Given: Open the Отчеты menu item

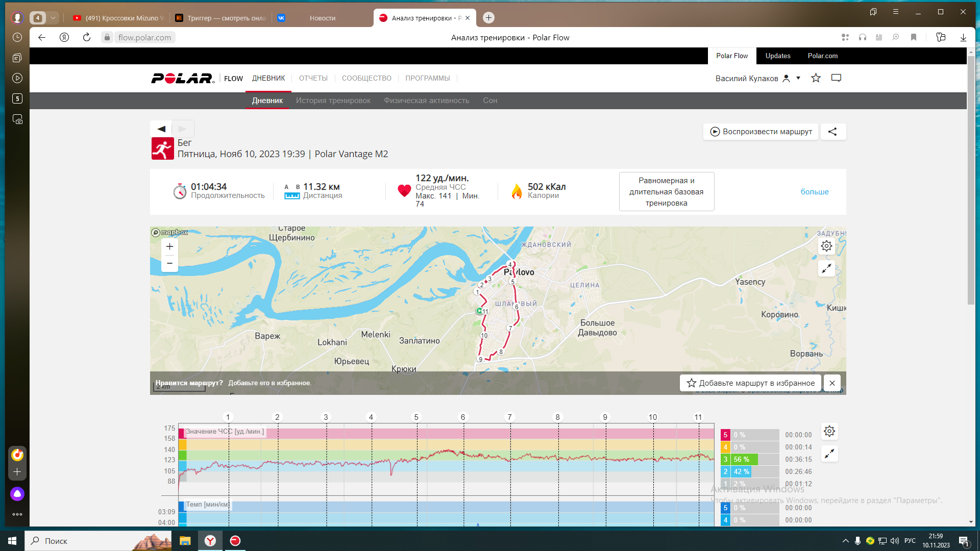Looking at the screenshot, I should [313, 78].
